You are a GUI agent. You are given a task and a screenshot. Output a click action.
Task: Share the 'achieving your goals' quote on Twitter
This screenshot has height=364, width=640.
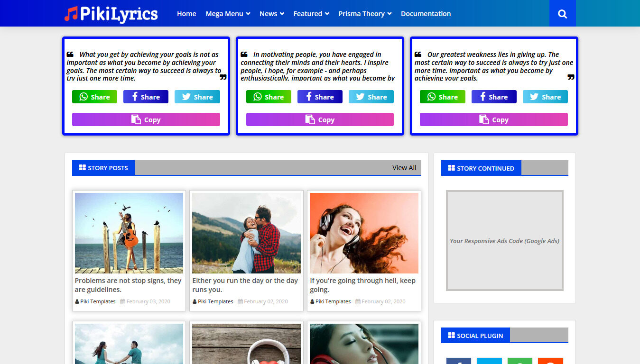coord(197,97)
